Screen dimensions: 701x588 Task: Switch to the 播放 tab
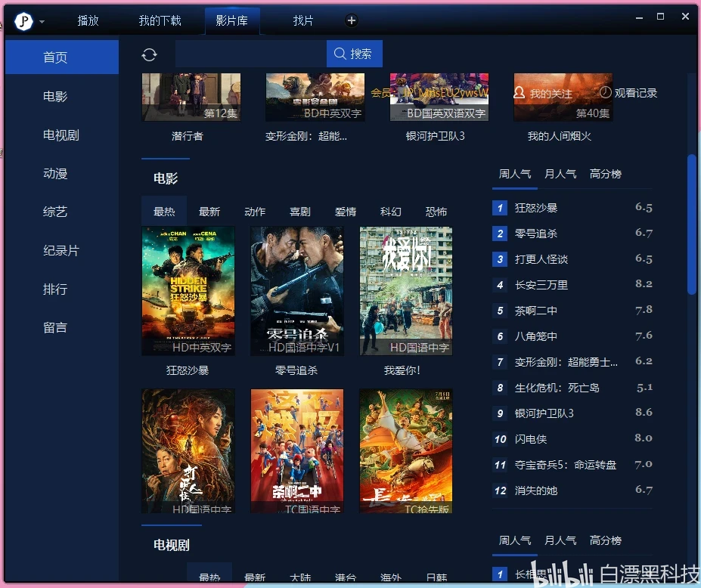coord(88,20)
